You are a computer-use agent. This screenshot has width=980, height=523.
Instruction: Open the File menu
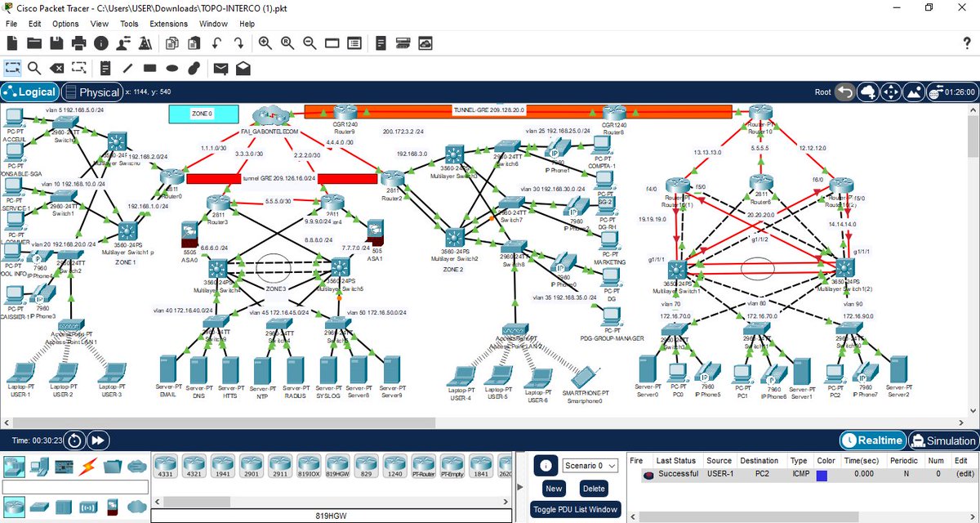pos(11,24)
